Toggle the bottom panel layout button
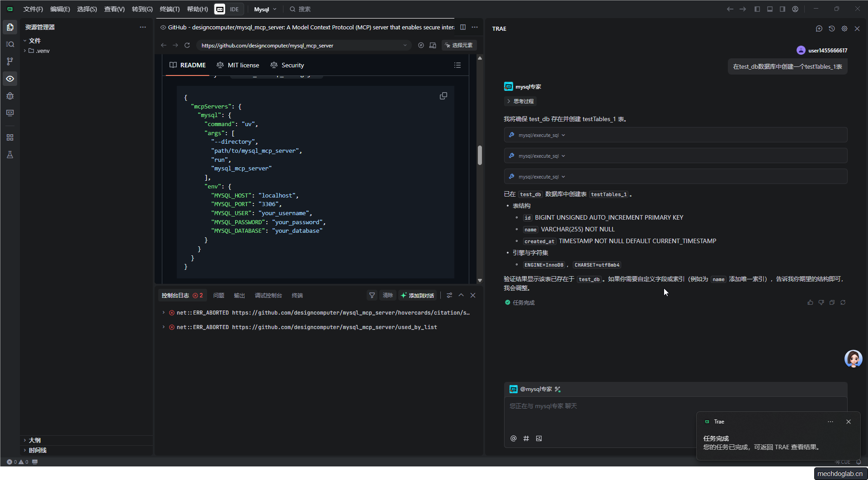This screenshot has height=480, width=868. point(770,9)
